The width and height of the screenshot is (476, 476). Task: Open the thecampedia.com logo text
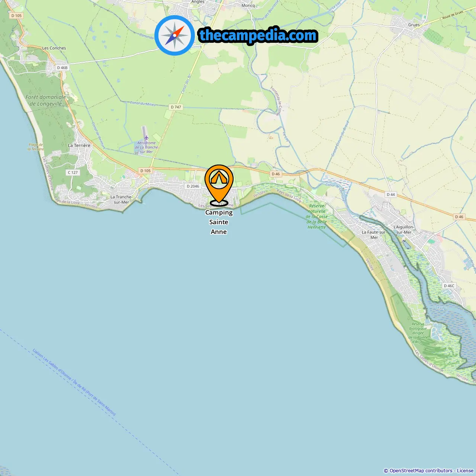(258, 35)
